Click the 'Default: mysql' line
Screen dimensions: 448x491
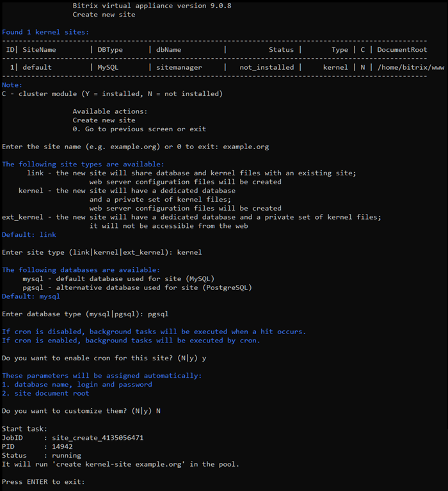coord(31,296)
